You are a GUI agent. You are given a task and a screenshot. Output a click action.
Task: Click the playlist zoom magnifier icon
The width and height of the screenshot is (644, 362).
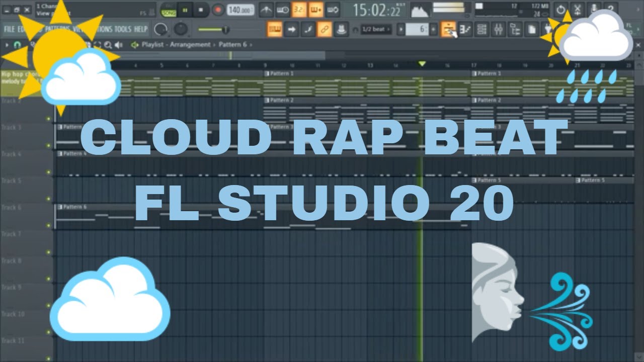[108, 45]
